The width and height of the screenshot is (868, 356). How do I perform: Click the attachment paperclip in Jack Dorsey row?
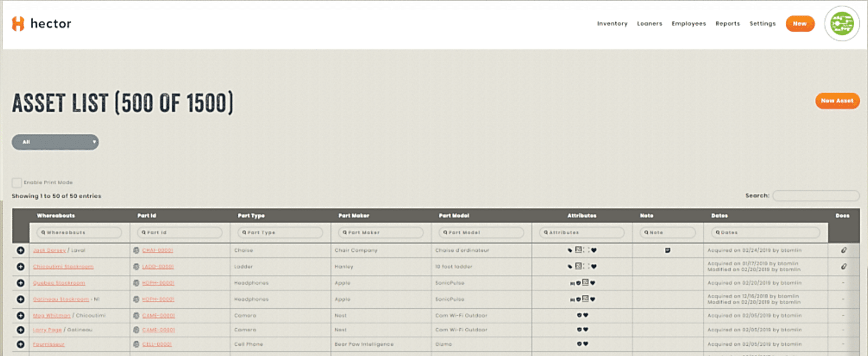(x=843, y=250)
